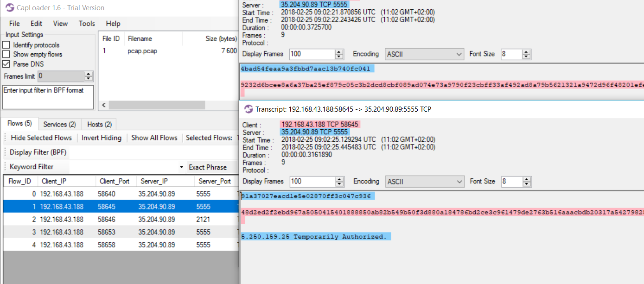644x284 pixels.
Task: Increase Frames limit with the up arrow
Action: click(89, 74)
